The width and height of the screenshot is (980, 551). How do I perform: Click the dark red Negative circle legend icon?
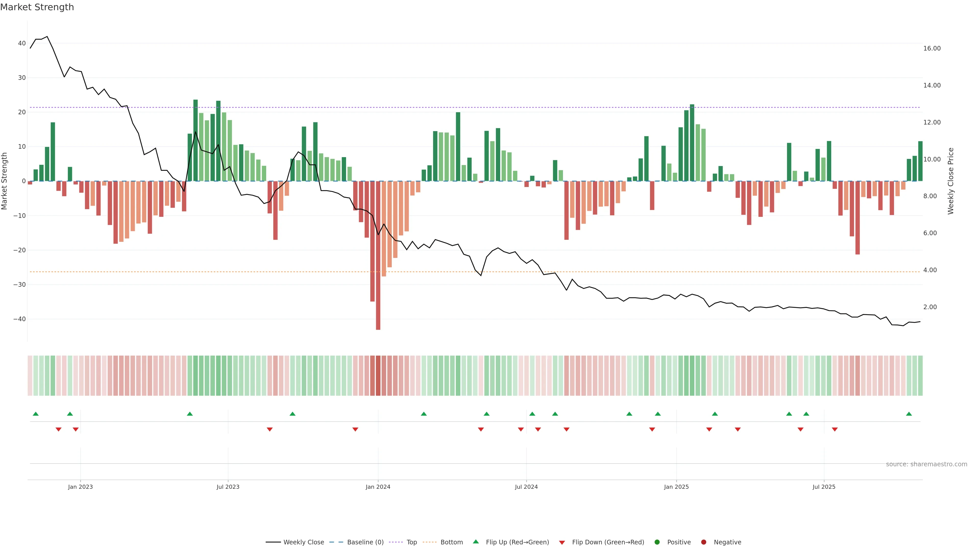point(703,542)
